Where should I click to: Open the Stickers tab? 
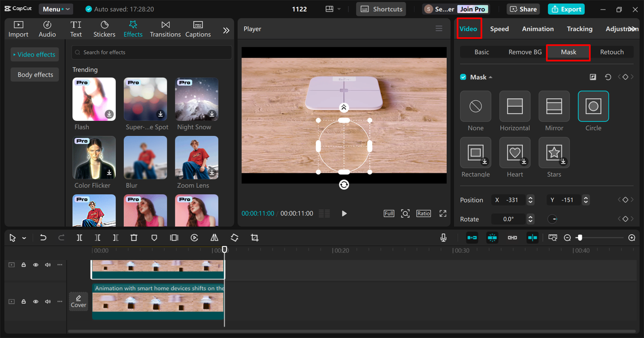point(104,29)
